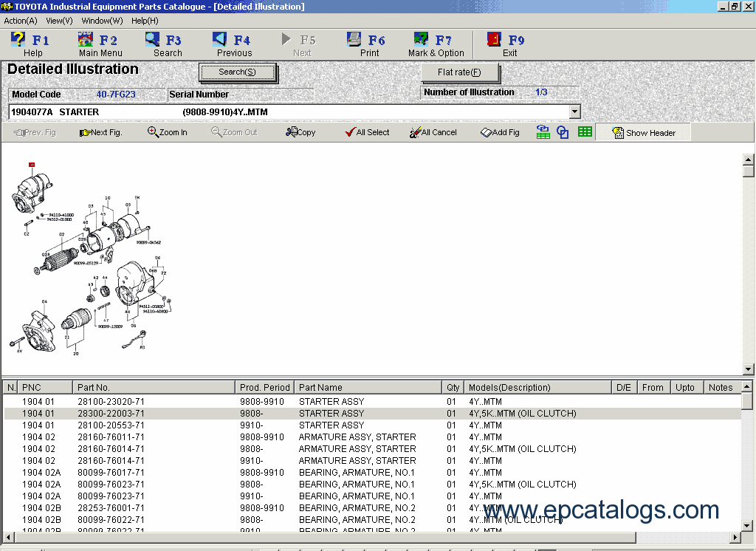The image size is (756, 551).
Task: Click the Zoom Out tool
Action: click(x=234, y=132)
